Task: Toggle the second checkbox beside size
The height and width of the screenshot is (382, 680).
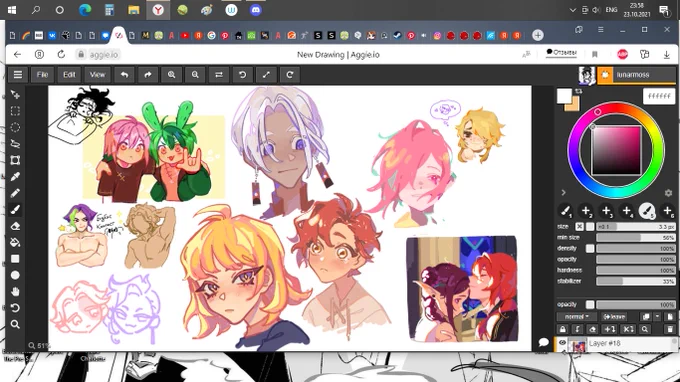Action: pos(590,227)
